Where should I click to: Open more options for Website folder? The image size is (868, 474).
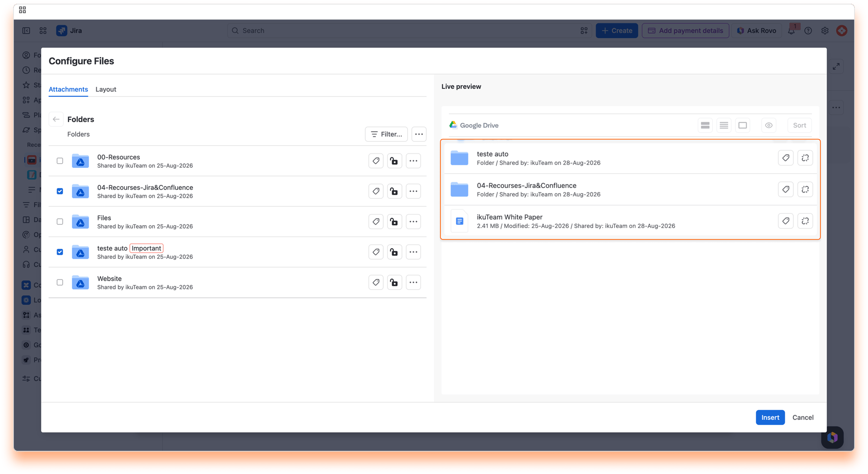point(413,282)
